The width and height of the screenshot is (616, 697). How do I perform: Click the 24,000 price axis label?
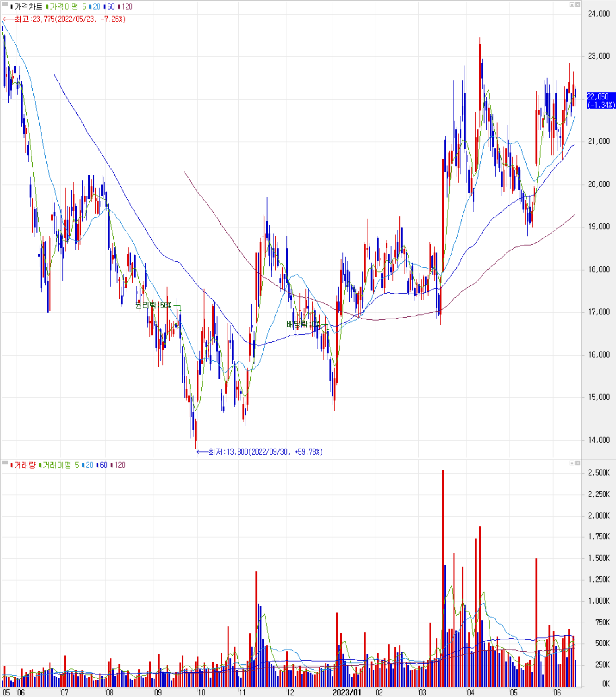[599, 14]
